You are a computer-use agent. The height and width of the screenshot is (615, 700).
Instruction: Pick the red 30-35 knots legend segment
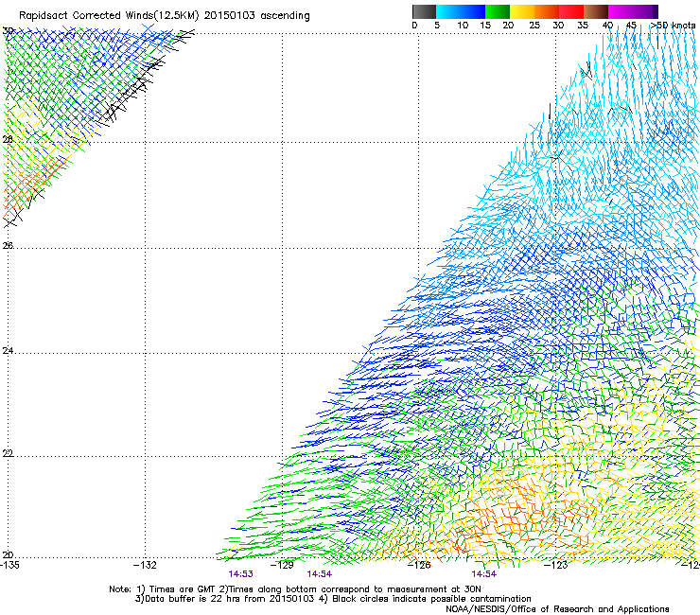(x=571, y=11)
